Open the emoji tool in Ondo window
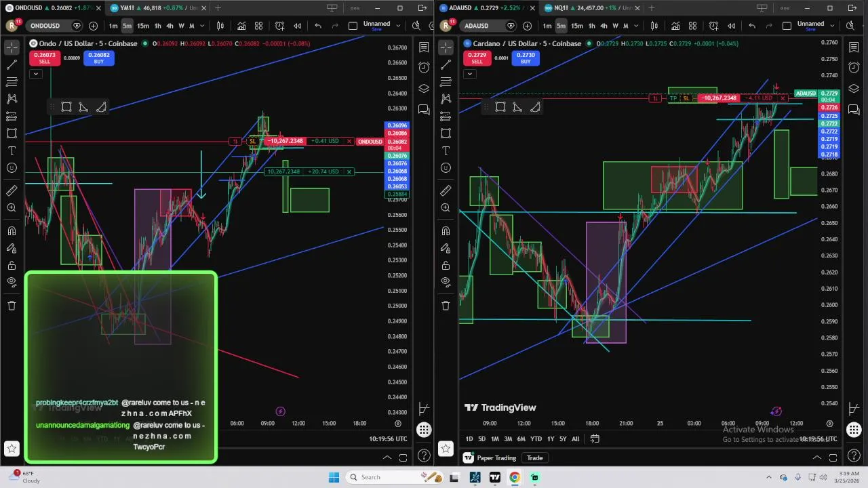Image resolution: width=868 pixels, height=488 pixels. tap(12, 168)
